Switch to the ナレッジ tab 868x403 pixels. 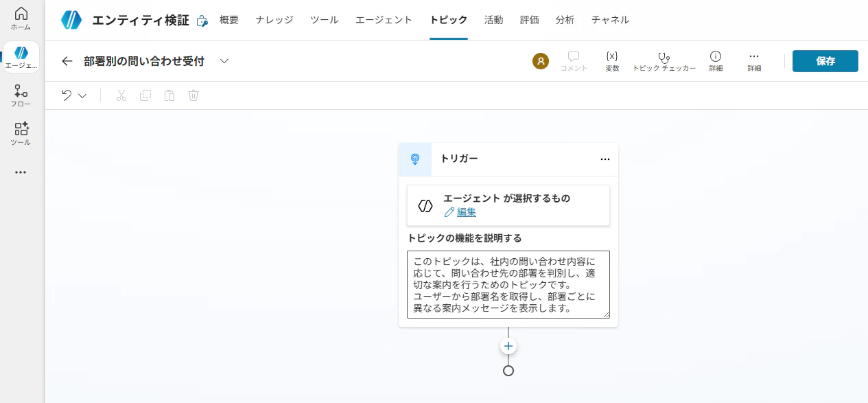point(274,20)
